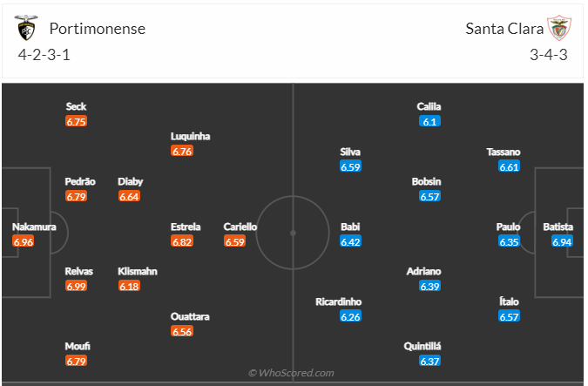Click the Portimonense club crest
This screenshot has height=386, width=588.
point(26,28)
